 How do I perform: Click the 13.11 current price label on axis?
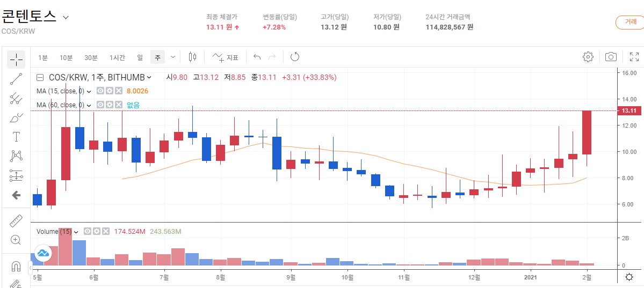click(x=629, y=111)
